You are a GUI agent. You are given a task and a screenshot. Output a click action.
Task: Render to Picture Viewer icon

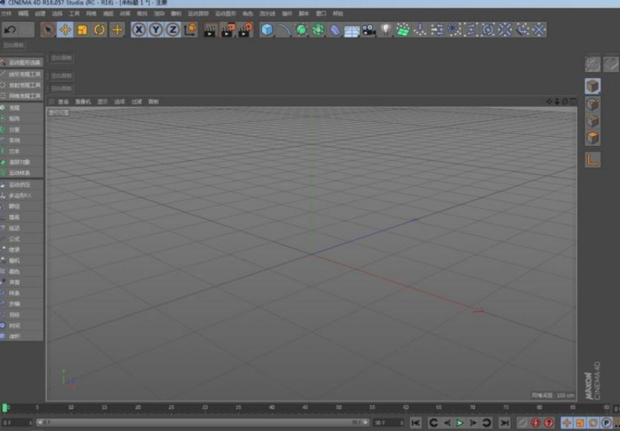point(228,30)
